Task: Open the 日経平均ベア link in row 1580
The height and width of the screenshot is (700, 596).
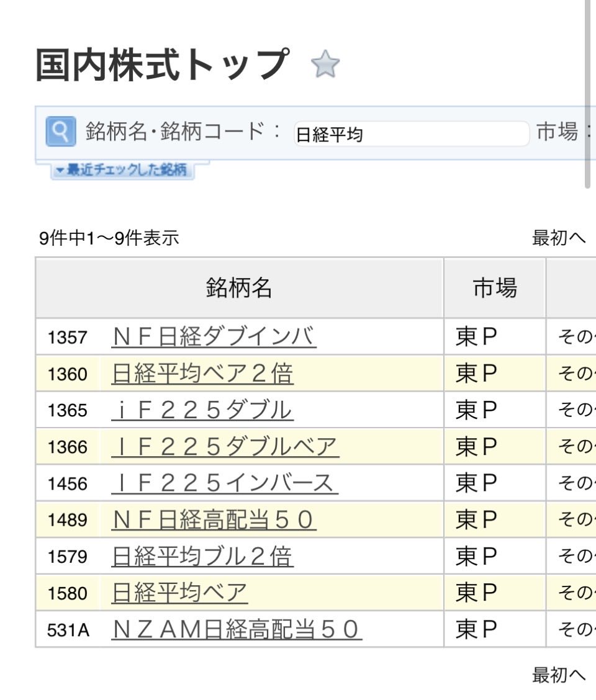Action: click(x=179, y=593)
